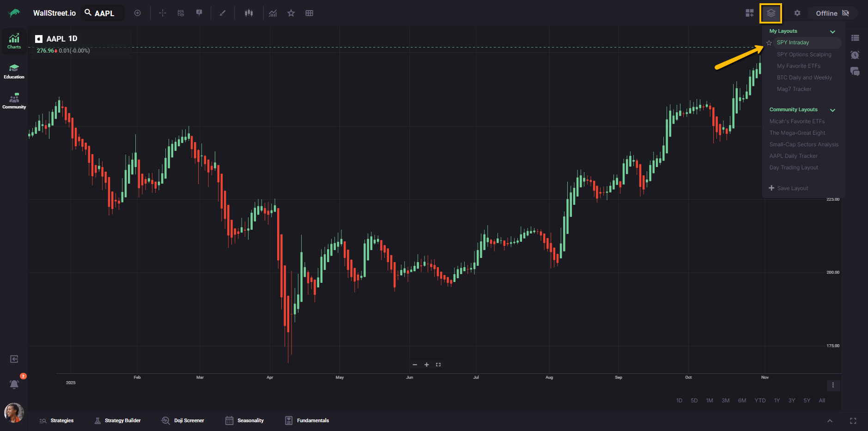The width and height of the screenshot is (868, 431).
Task: Toggle fullscreen at bottom-right corner
Action: (853, 421)
